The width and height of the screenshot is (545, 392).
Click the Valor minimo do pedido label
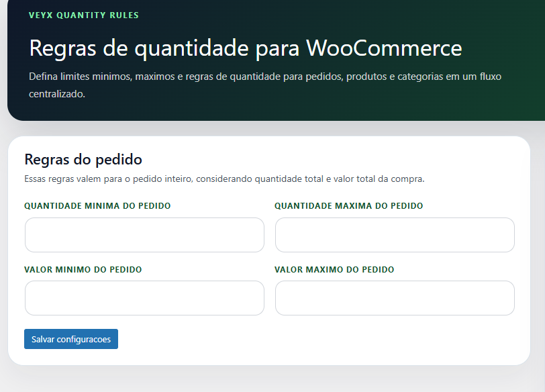pyautogui.click(x=83, y=269)
